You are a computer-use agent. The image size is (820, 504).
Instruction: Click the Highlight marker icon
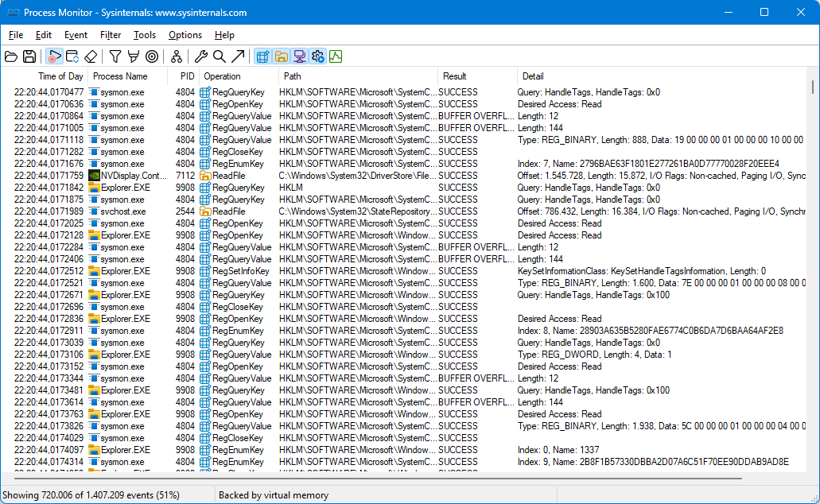point(134,56)
